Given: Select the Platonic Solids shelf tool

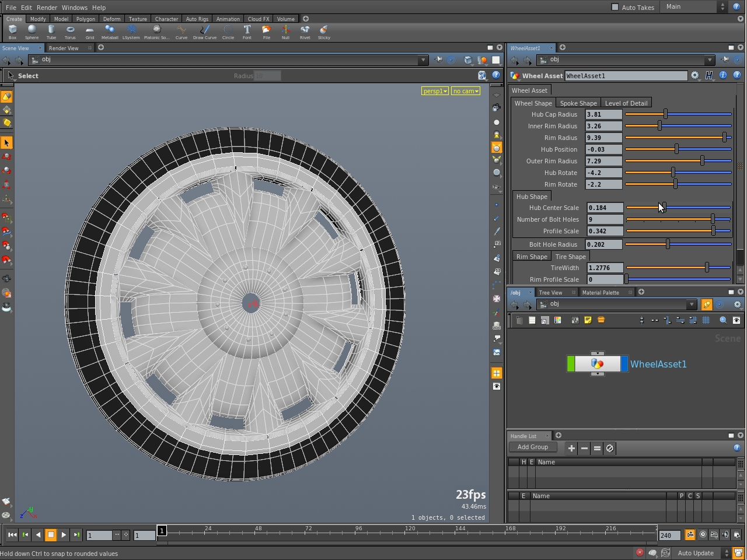Looking at the screenshot, I should (156, 32).
